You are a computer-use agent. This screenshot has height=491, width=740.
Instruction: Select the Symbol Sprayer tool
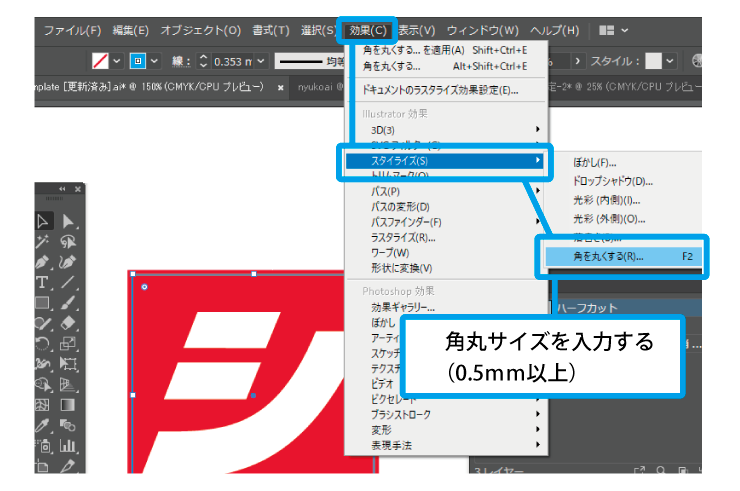pos(43,446)
